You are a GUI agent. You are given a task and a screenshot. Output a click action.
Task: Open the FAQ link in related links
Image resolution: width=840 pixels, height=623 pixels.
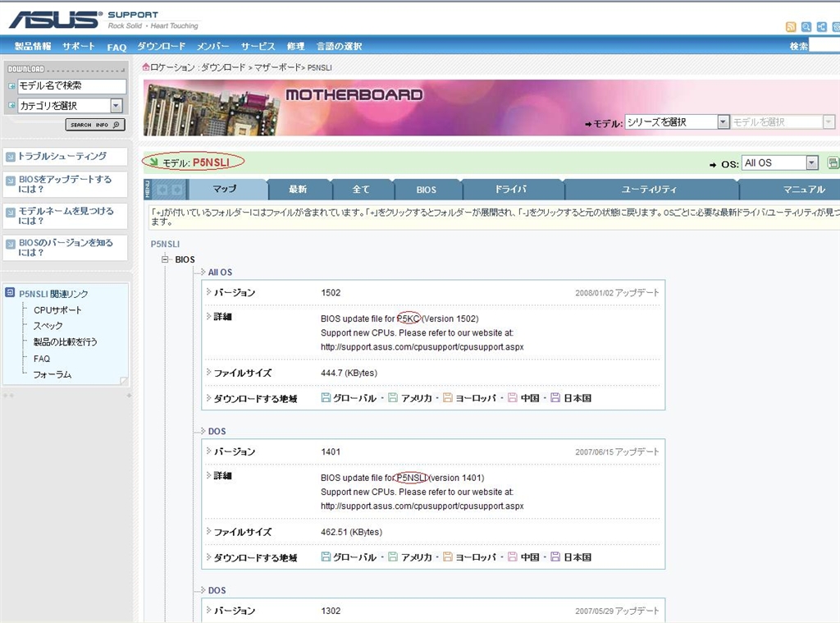(x=41, y=359)
